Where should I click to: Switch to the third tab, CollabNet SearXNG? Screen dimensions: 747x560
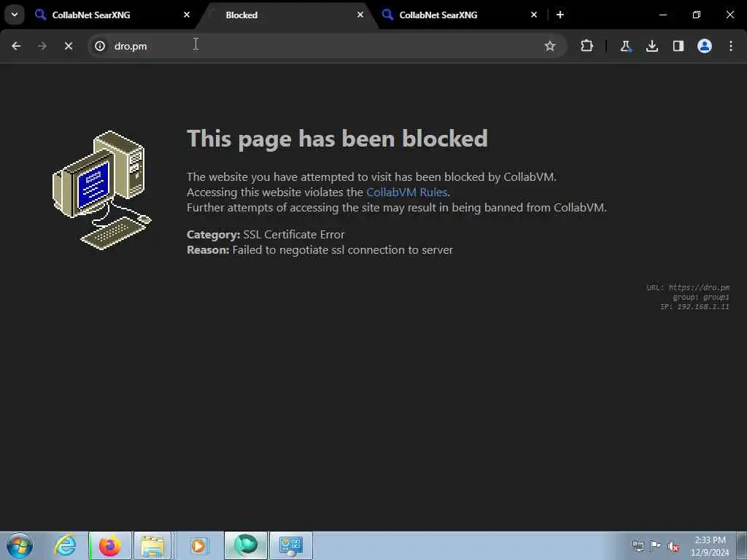point(461,15)
